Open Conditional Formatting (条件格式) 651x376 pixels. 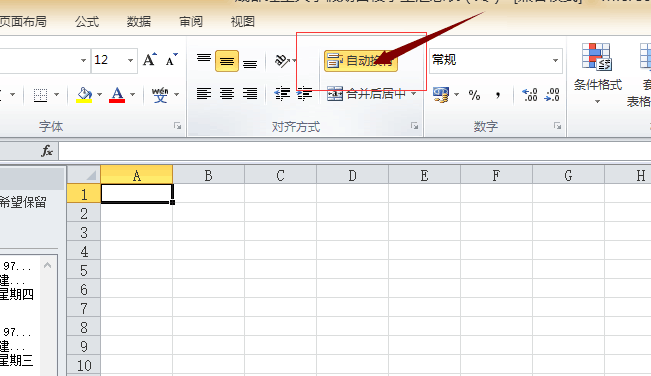point(597,74)
